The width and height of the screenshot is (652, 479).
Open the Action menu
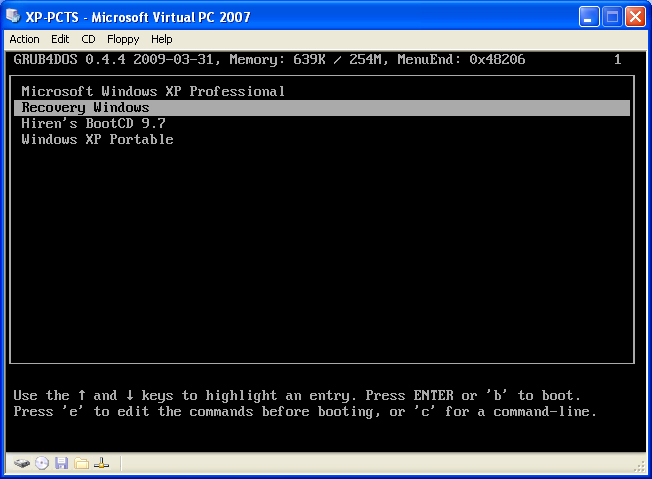(24, 39)
